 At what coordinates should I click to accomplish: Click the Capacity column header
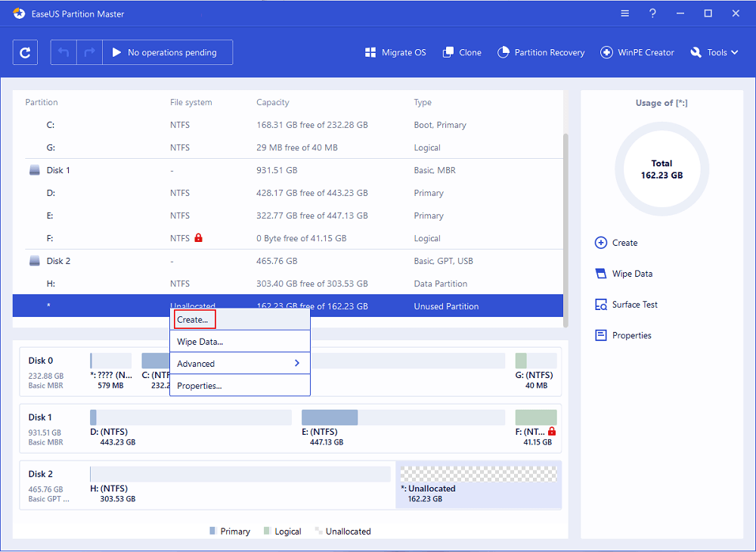click(x=273, y=102)
